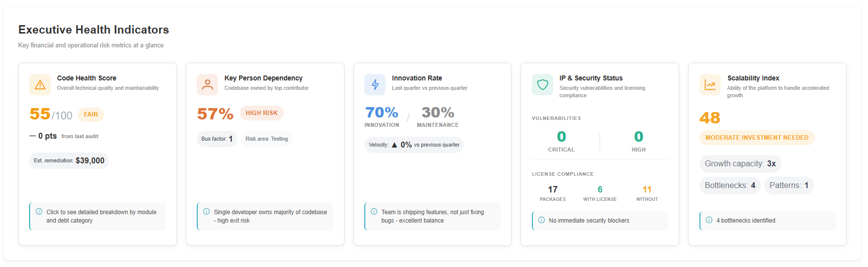
Task: Click the FAIR rating badge
Action: (x=91, y=114)
